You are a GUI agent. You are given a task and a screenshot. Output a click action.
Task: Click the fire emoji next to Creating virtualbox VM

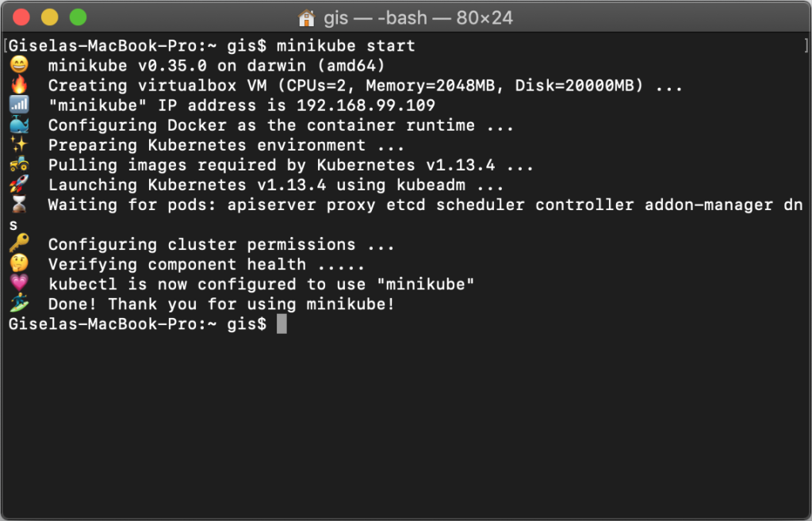[19, 84]
